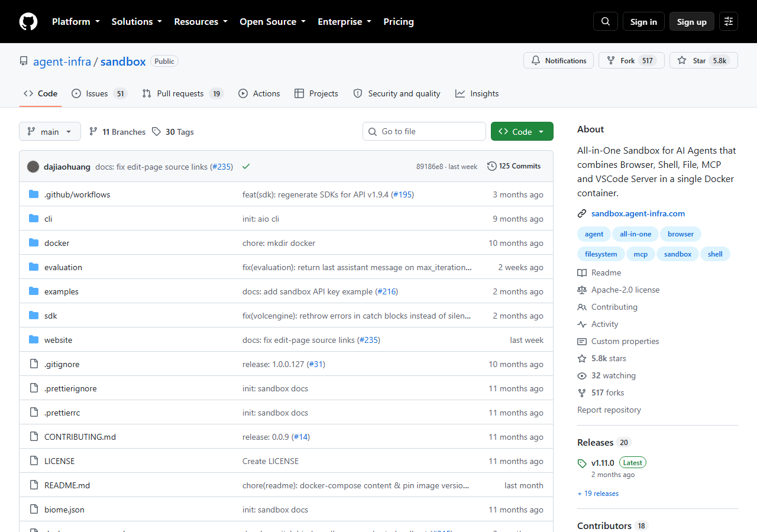The image size is (757, 532).
Task: View 11 Branches link
Action: coord(117,132)
